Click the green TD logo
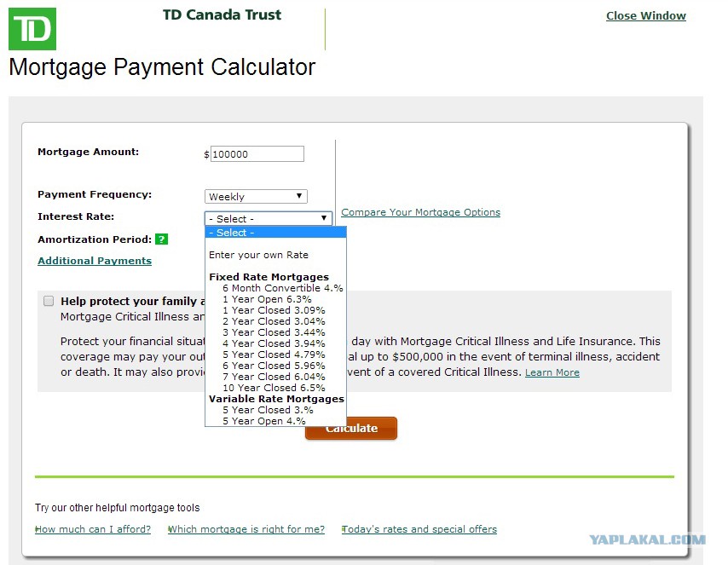The width and height of the screenshot is (728, 565). 32,29
